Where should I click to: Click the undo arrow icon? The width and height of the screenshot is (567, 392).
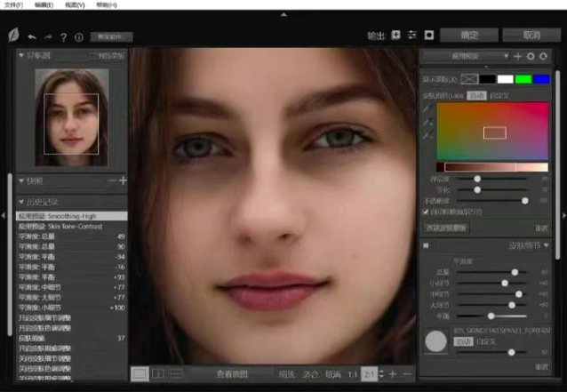pos(33,36)
